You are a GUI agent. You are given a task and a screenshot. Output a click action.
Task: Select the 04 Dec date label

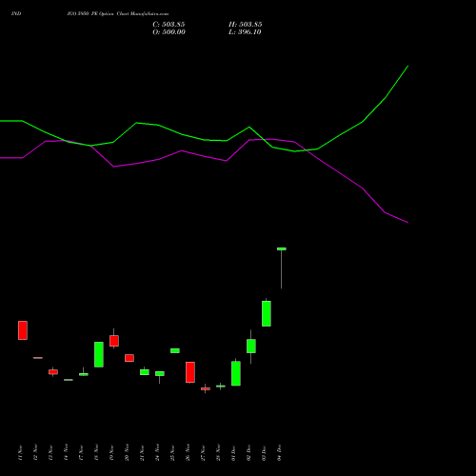point(279,452)
